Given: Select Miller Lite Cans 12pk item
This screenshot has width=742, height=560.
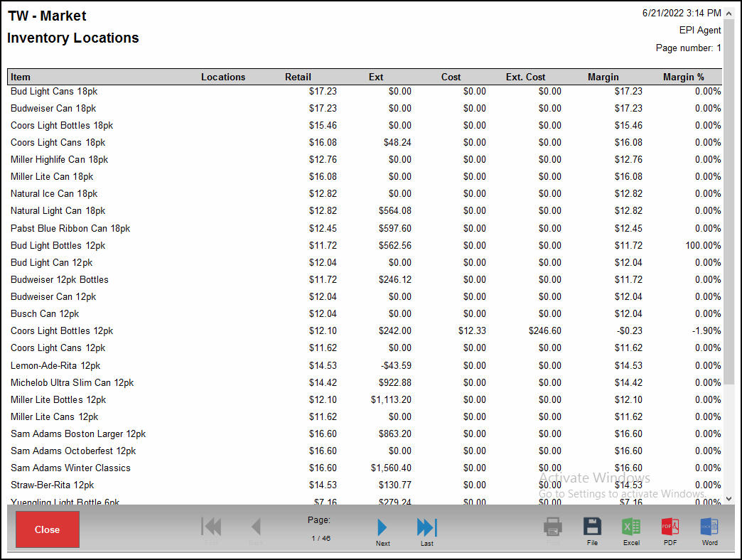Looking at the screenshot, I should (x=55, y=416).
